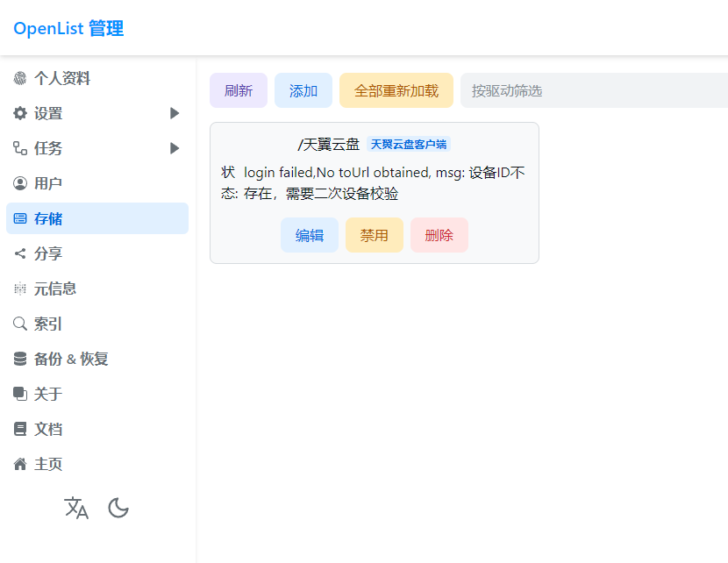This screenshot has height=563, width=728.
Task: Open the 元信息 menu item
Action: (55, 289)
